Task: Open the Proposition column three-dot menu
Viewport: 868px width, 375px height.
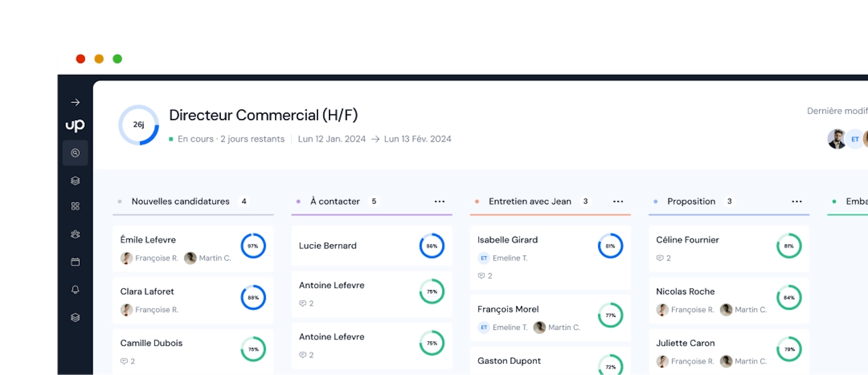Action: pos(797,202)
